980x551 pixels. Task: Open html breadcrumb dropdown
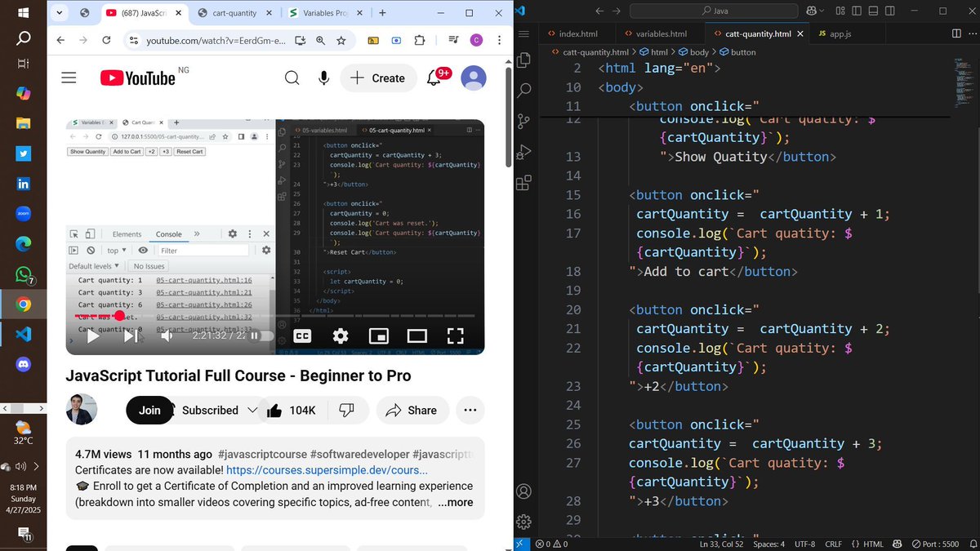click(653, 51)
